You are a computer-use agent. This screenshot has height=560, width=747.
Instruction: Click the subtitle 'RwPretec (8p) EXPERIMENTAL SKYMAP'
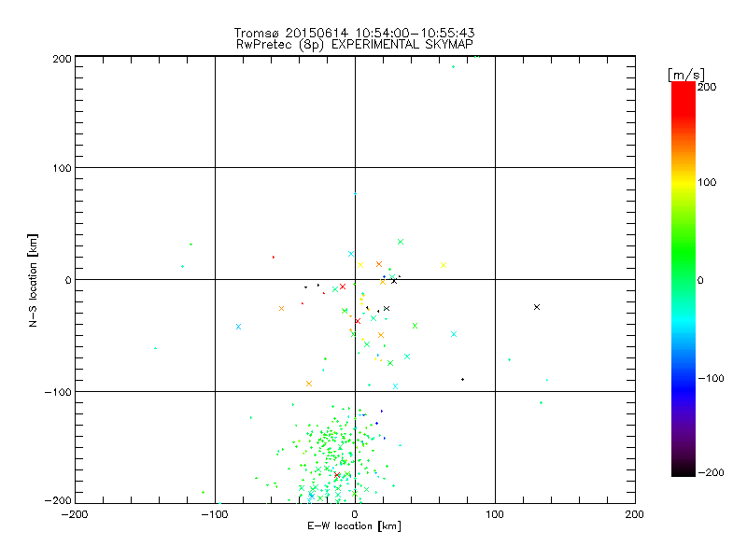pos(355,45)
